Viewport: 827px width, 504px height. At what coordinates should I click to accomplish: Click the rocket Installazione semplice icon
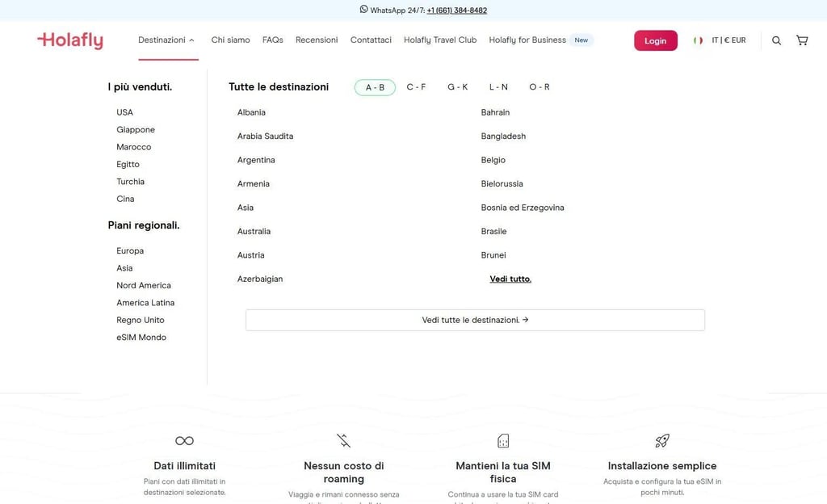point(662,441)
